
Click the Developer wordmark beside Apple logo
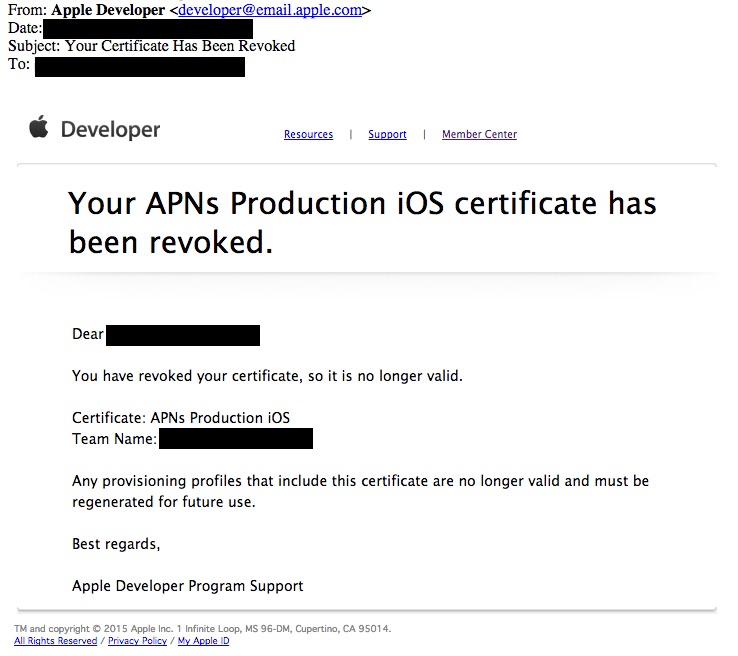pyautogui.click(x=110, y=130)
